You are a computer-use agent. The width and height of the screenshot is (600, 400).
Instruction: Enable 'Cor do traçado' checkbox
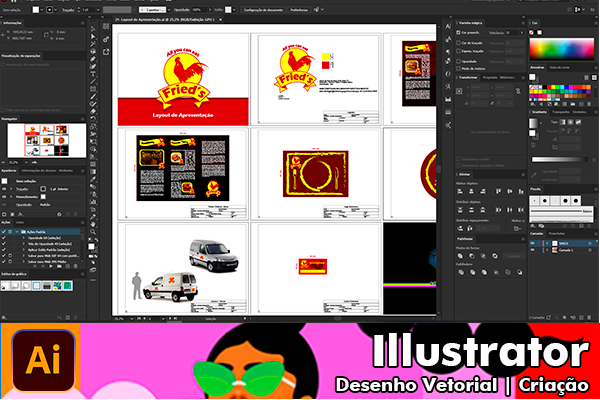point(458,43)
